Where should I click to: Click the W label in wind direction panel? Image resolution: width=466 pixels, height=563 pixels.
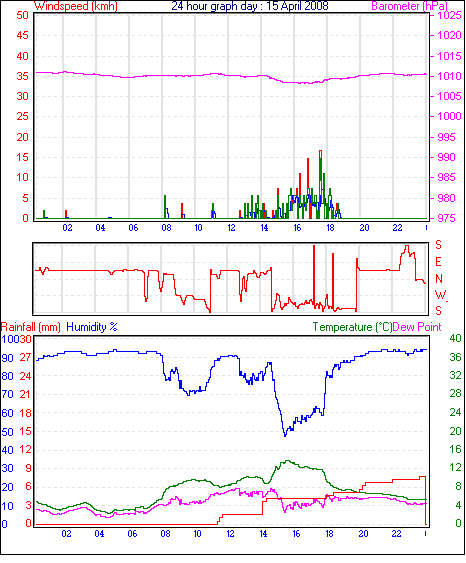440,295
